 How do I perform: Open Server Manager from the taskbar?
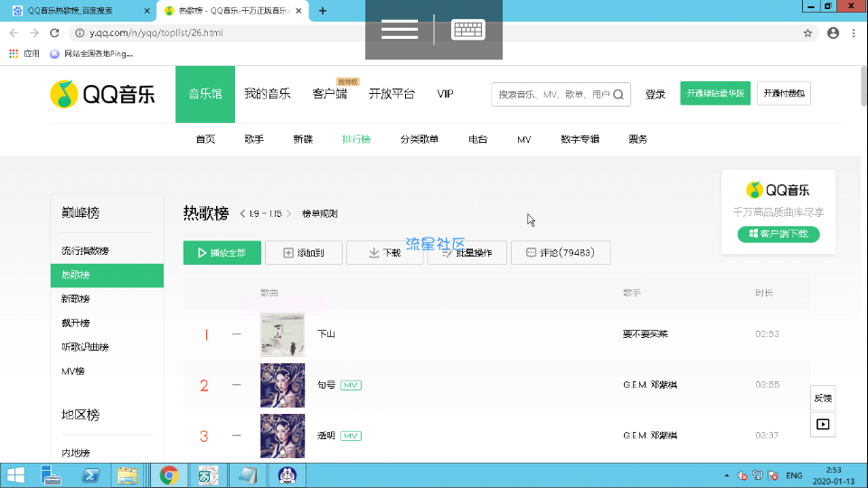point(52,476)
